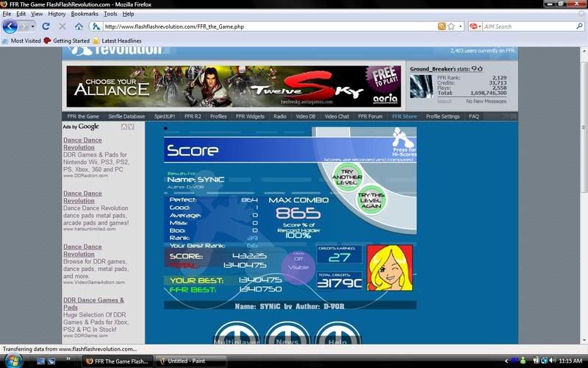Open the address bar history dropdown arrow
This screenshot has width=588, height=368.
(460, 26)
